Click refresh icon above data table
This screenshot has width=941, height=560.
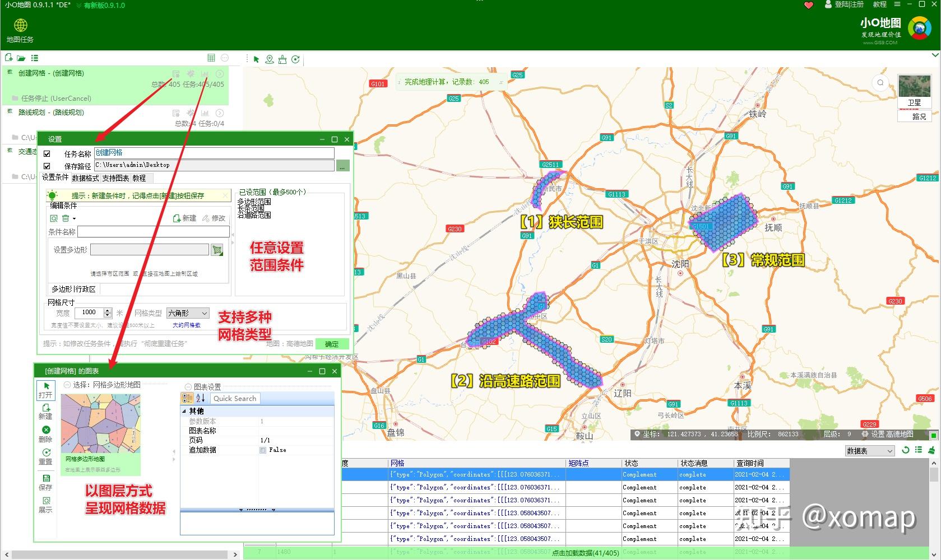pos(905,450)
